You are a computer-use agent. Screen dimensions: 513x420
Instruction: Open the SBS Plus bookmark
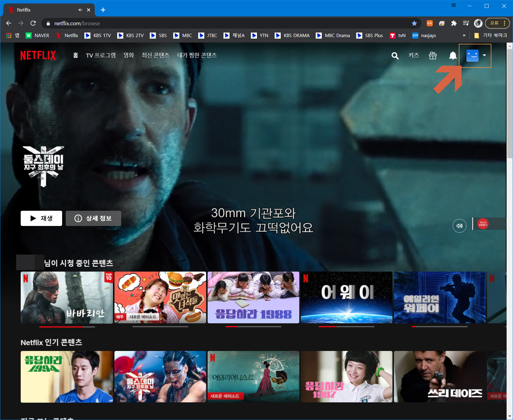(370, 36)
